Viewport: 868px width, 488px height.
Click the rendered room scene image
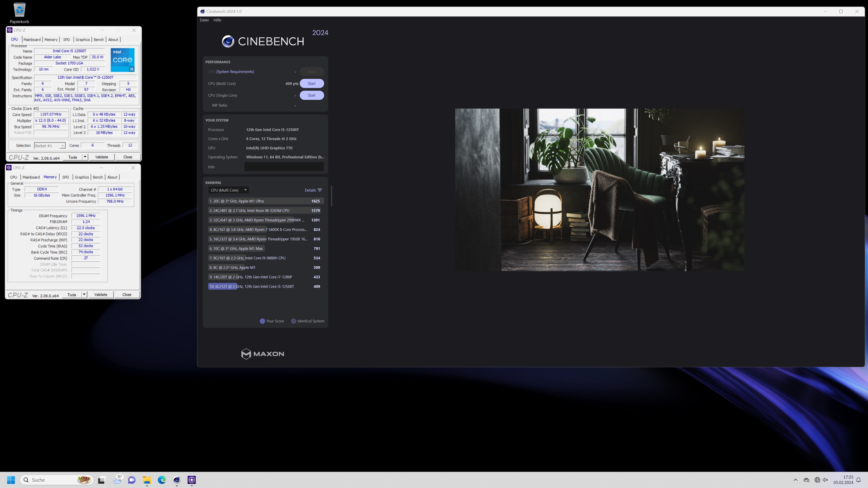(x=599, y=190)
